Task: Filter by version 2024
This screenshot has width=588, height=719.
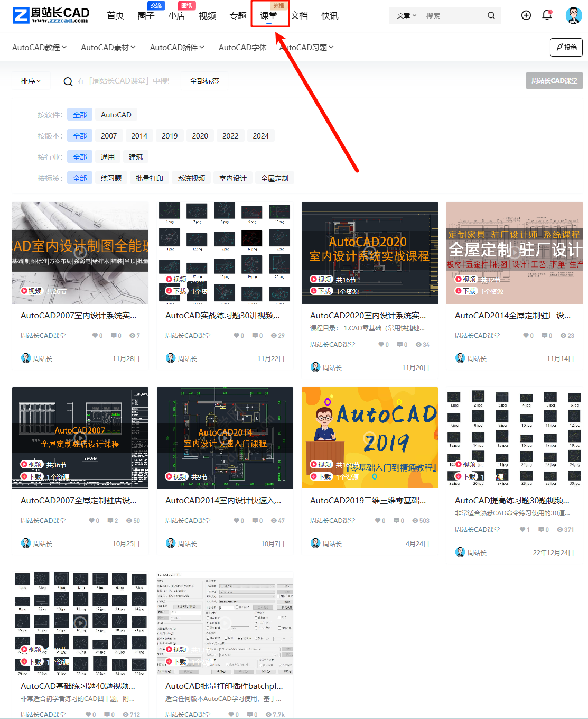Action: pyautogui.click(x=261, y=136)
